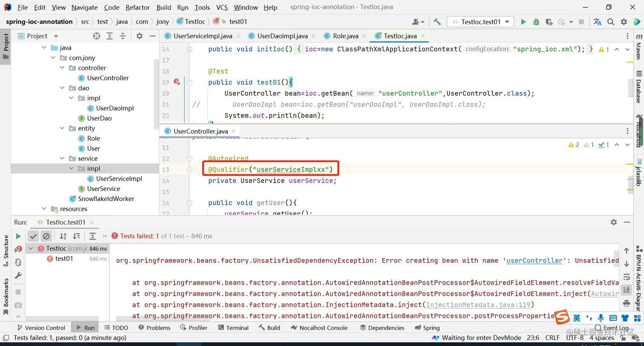This screenshot has width=644, height=346.
Task: Open Search Everywhere magnifier icon
Action: point(611,22)
